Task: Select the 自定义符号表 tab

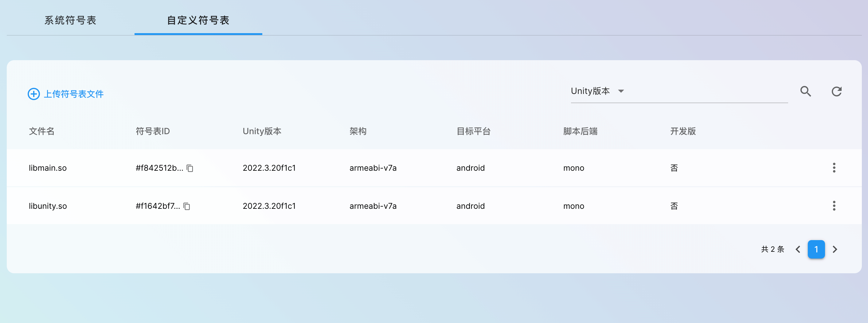Action: coord(198,20)
